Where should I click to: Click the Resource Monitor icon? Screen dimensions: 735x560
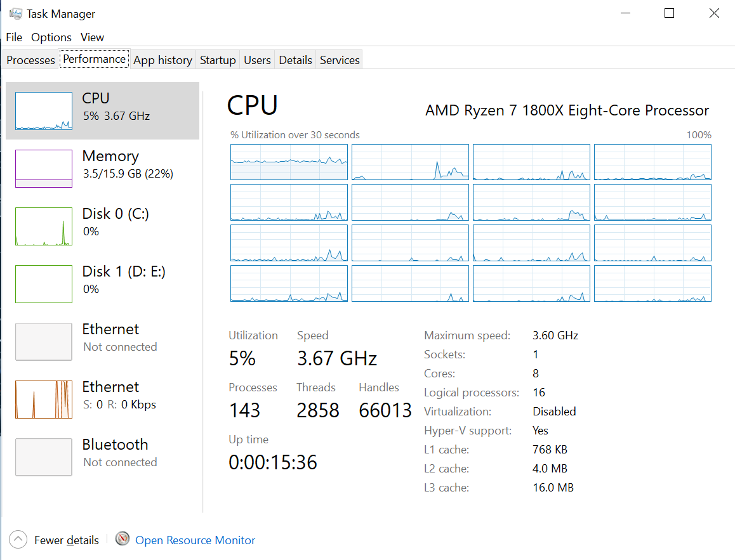tap(122, 540)
